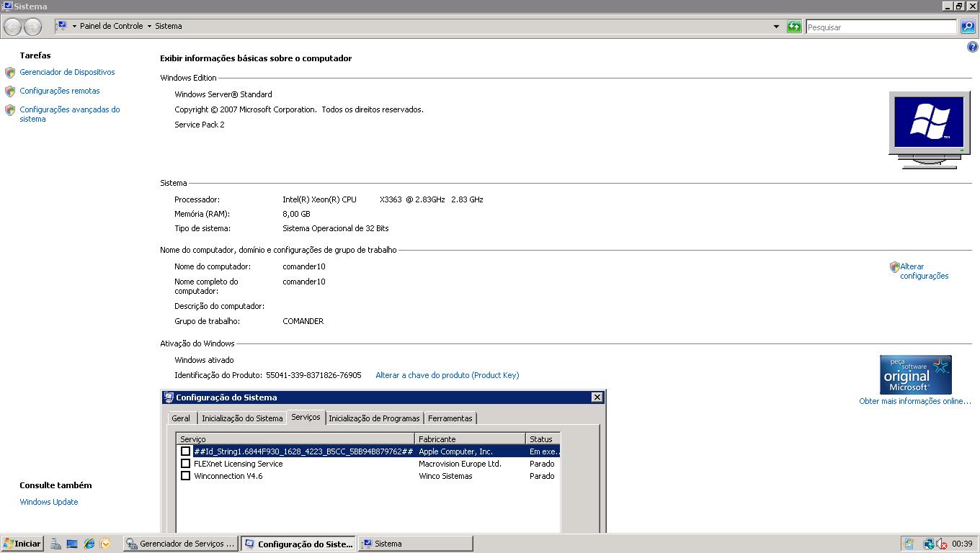
Task: Click the search magnifier button
Action: [968, 27]
